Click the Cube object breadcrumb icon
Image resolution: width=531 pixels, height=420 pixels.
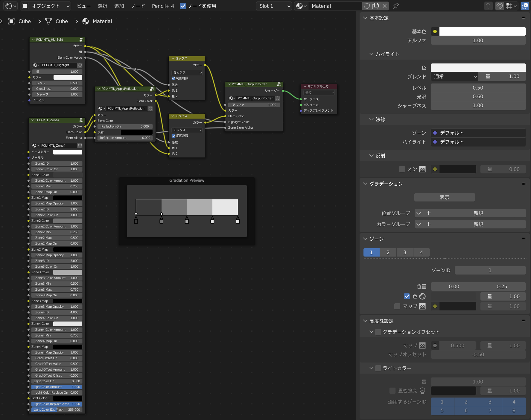pyautogui.click(x=11, y=21)
